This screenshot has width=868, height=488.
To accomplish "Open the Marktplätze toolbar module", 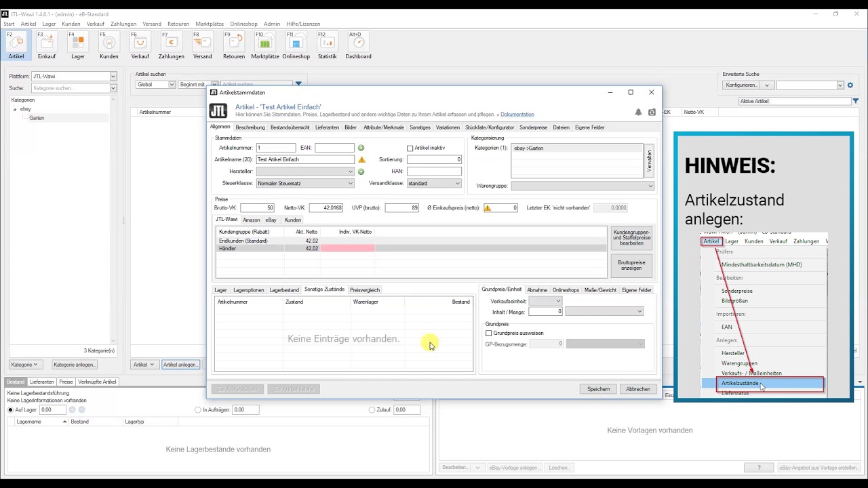I will (x=265, y=46).
